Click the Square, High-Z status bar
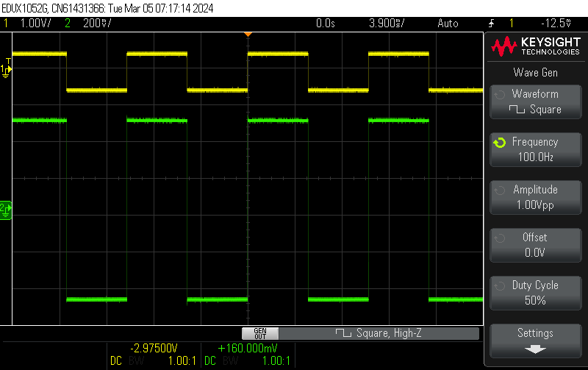This screenshot has height=370, width=588. point(379,333)
